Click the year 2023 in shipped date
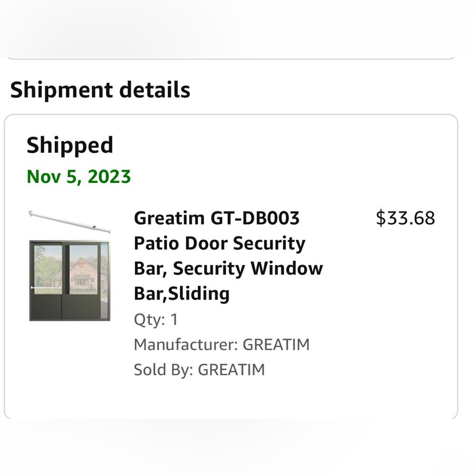476x476 pixels. tap(109, 177)
